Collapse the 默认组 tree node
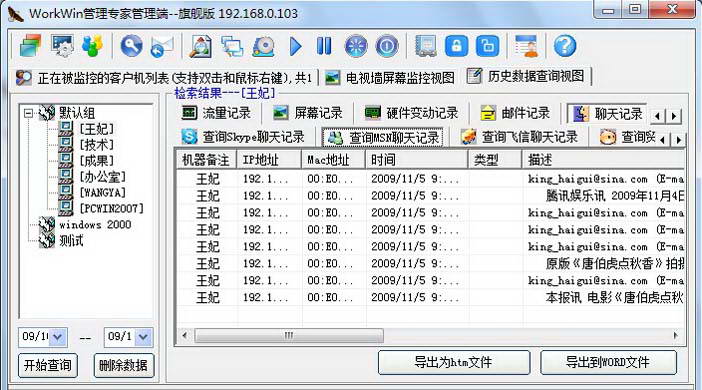This screenshot has width=702, height=390. 28,113
